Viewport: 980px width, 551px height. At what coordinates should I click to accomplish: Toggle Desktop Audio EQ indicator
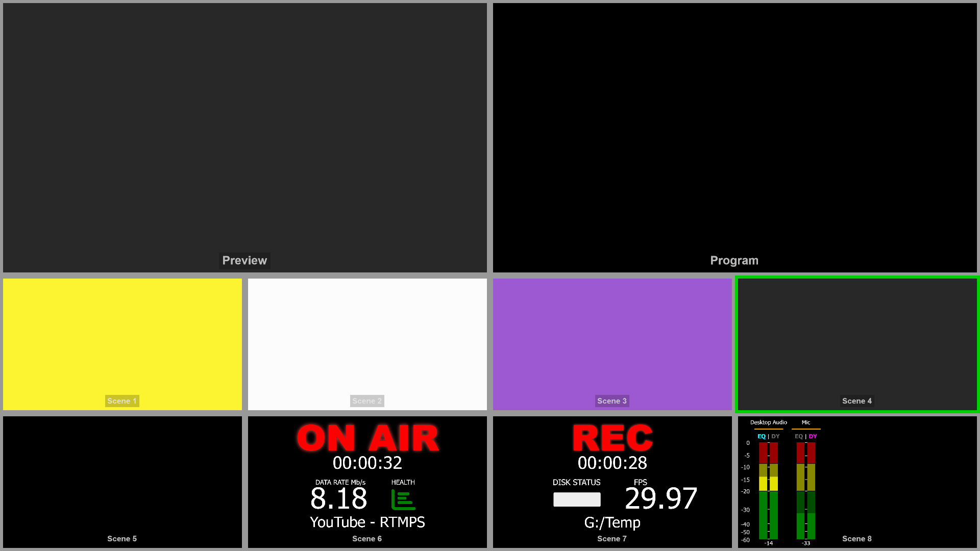pos(762,436)
